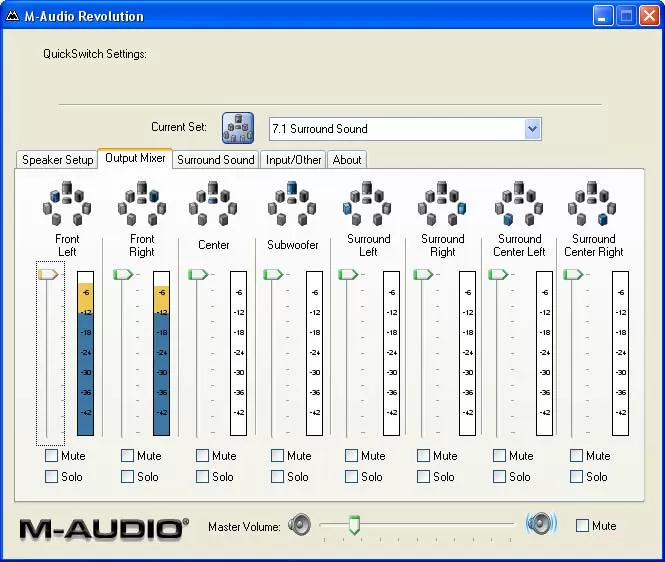Click the loud speaker icon at volume slider end
The image size is (665, 562).
point(541,523)
